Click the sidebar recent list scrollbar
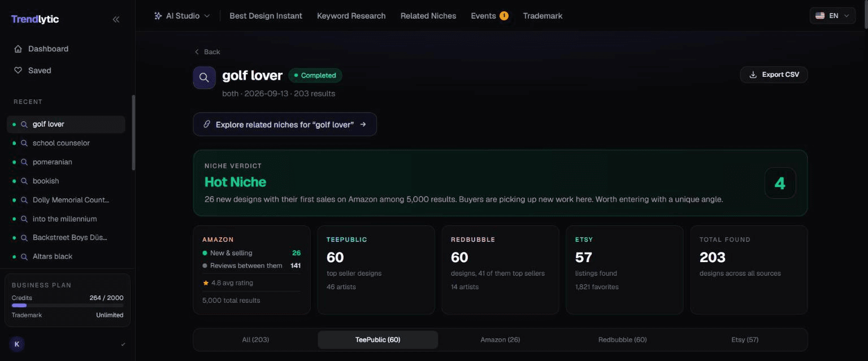 click(133, 133)
